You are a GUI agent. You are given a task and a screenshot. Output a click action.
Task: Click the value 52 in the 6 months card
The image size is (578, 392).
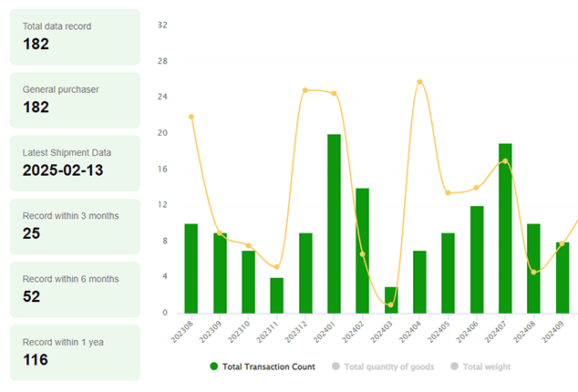click(x=31, y=297)
